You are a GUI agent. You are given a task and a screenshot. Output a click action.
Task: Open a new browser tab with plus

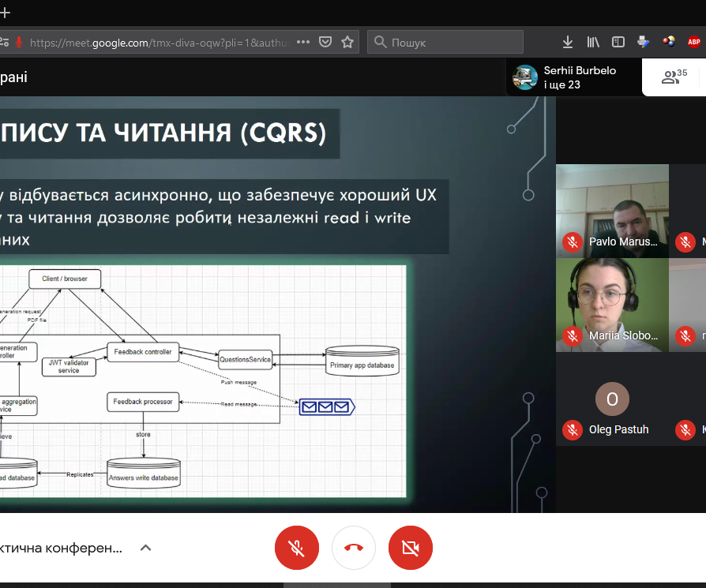[x=6, y=12]
